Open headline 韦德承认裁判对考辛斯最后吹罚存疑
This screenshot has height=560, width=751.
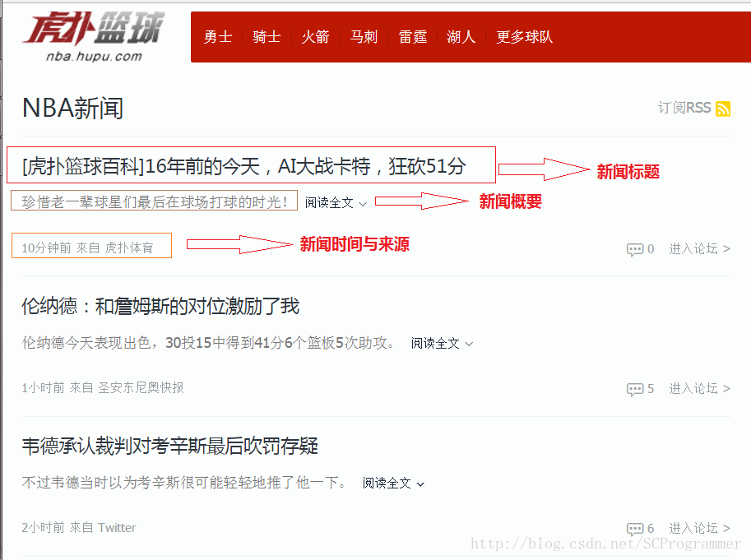[170, 446]
